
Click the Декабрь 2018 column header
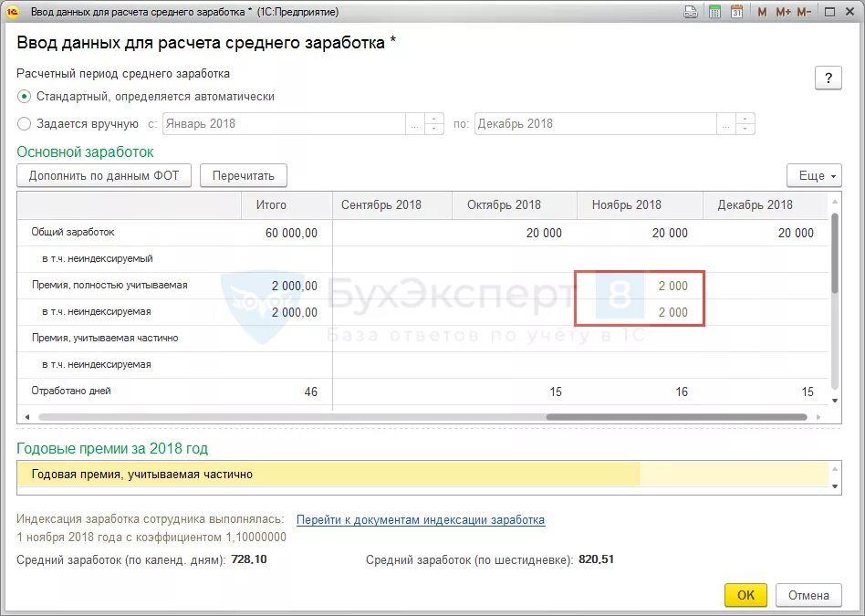766,204
